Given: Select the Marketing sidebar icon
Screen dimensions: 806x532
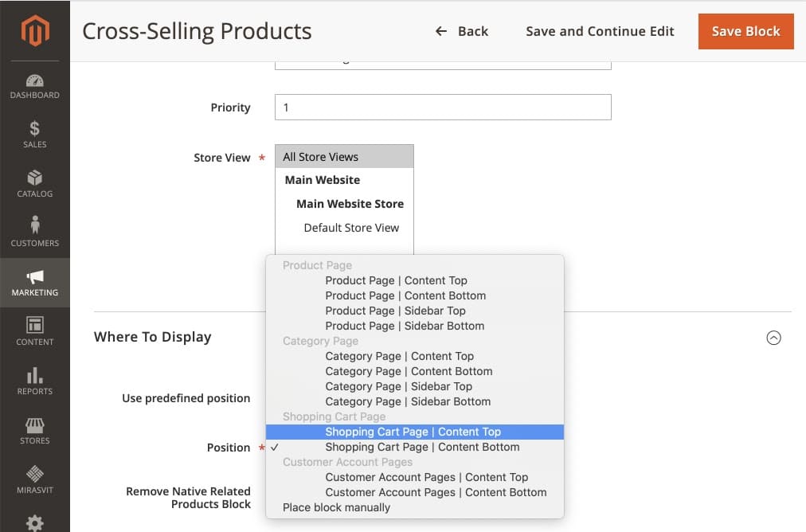Looking at the screenshot, I should 35,281.
